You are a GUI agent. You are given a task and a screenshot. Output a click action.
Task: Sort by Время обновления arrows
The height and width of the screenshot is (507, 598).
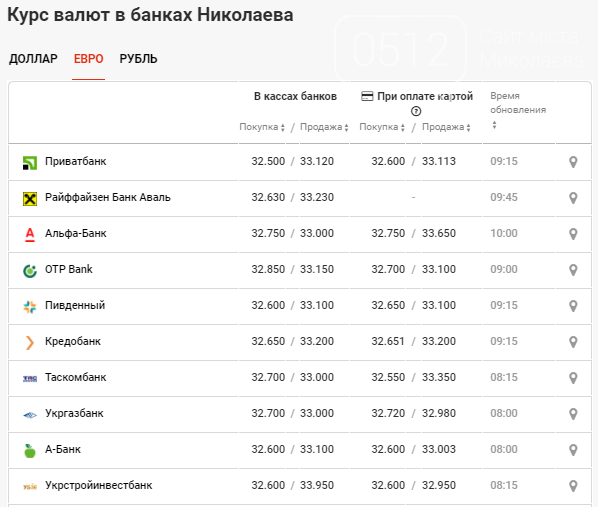coord(494,125)
